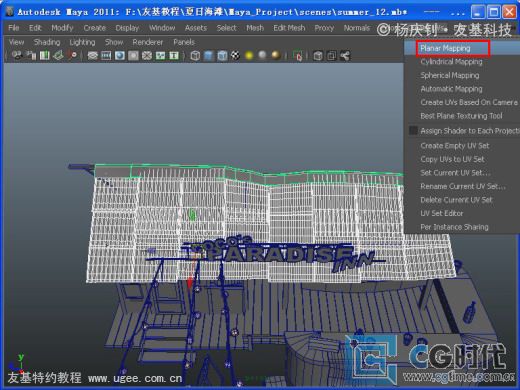This screenshot has height=390, width=520.
Task: Choose Planar Mapping from the menu
Action: click(445, 48)
